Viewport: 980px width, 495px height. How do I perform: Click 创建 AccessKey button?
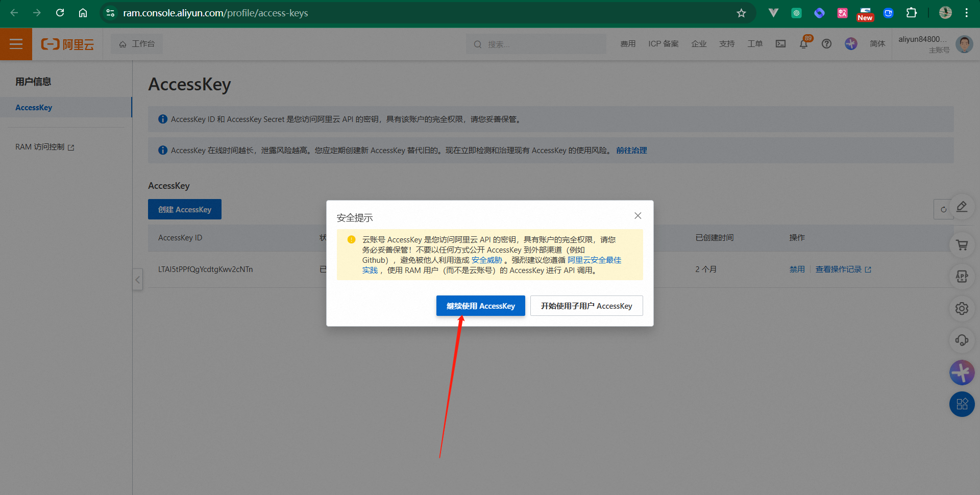point(185,209)
